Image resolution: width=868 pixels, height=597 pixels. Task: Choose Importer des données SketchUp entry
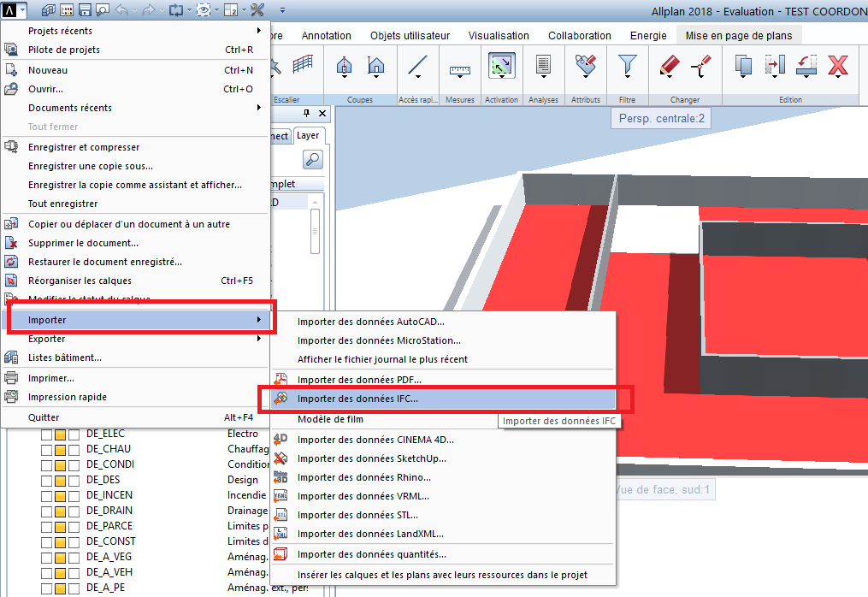[x=444, y=458]
